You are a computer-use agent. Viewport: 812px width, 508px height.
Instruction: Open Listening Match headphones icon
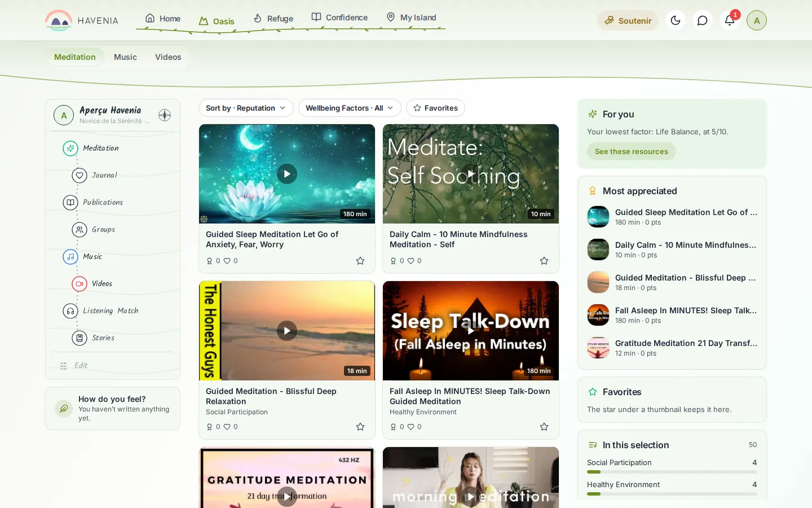coord(70,310)
